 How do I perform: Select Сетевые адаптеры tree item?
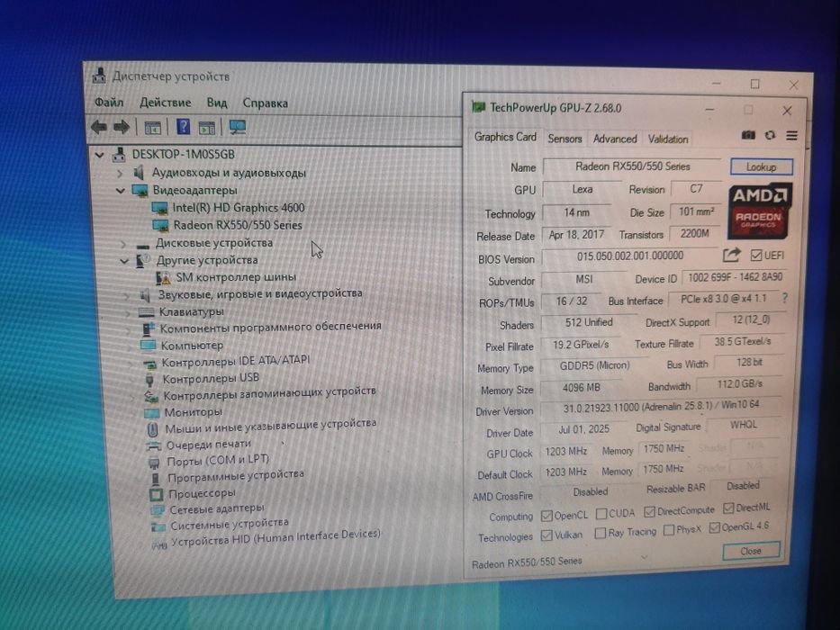coord(217,508)
